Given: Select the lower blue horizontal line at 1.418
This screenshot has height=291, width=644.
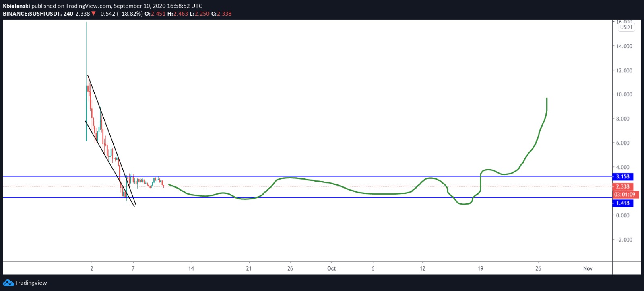Looking at the screenshot, I should click(x=308, y=197).
